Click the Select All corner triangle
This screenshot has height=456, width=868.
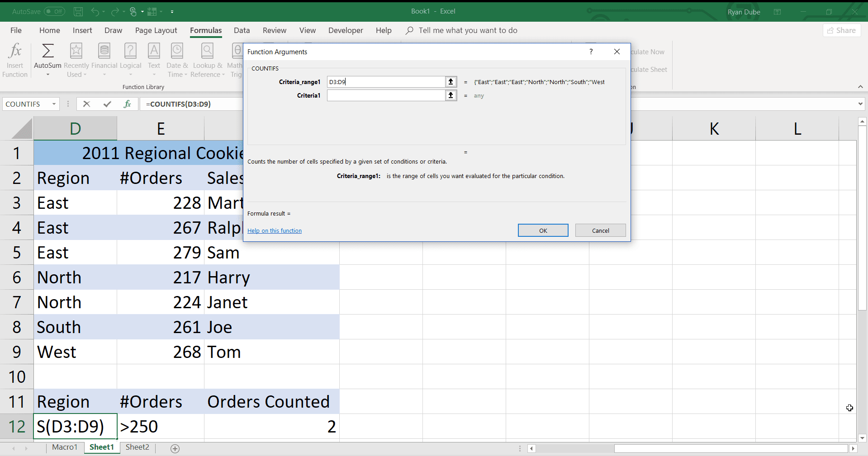coord(21,129)
